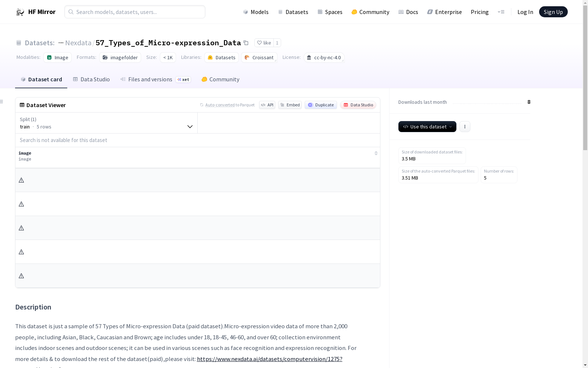Click the imagefolder format tag
588x368 pixels.
tap(120, 57)
